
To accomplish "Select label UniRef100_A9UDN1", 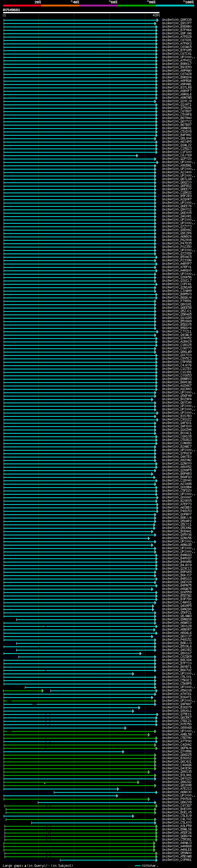I will (177, 165).
